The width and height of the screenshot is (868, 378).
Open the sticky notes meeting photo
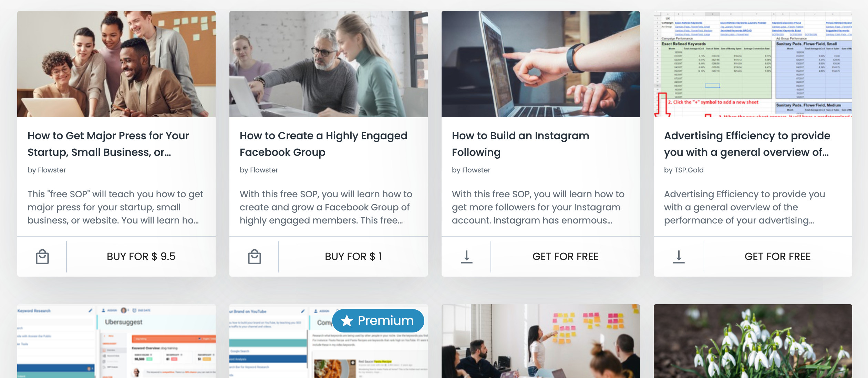(x=541, y=341)
